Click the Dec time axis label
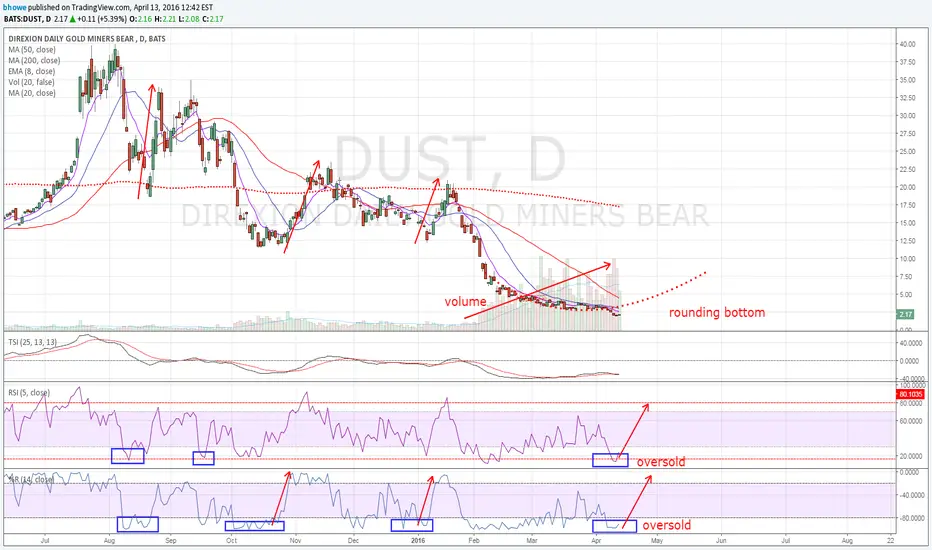 click(x=353, y=540)
